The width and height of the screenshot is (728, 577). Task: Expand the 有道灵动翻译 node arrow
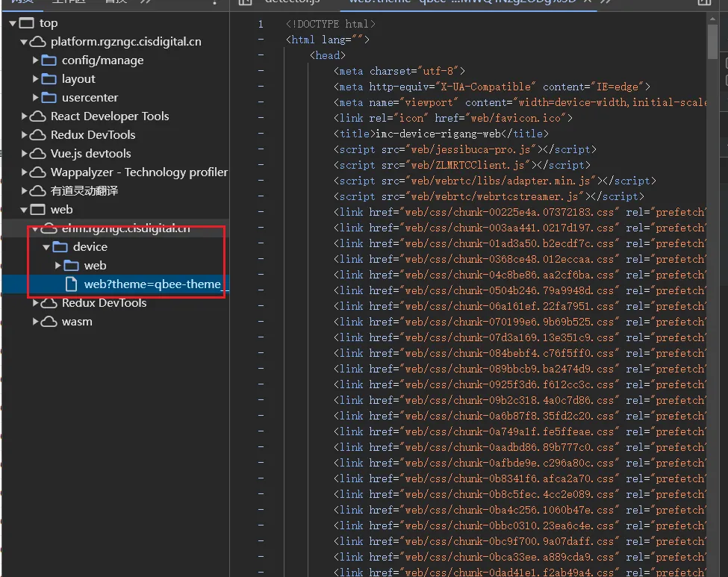point(24,191)
